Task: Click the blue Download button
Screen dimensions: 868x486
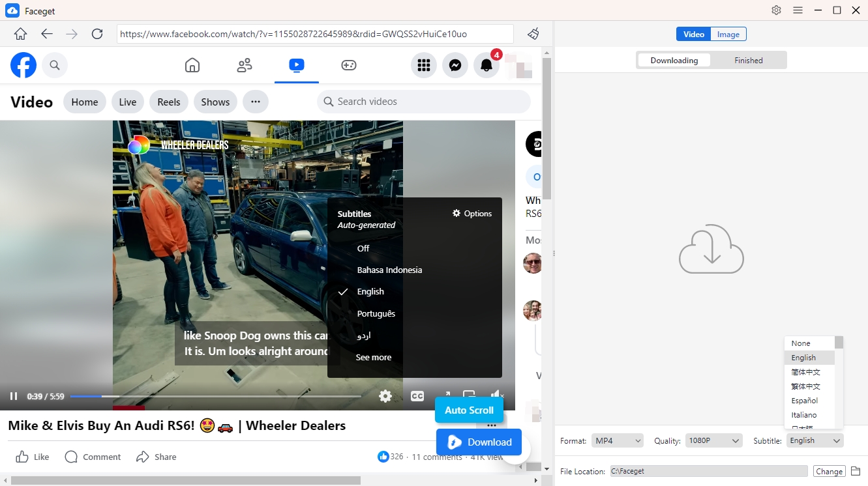Action: [x=479, y=442]
